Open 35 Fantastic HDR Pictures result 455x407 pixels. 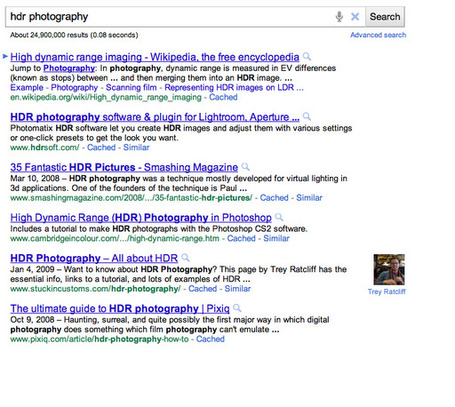[124, 167]
